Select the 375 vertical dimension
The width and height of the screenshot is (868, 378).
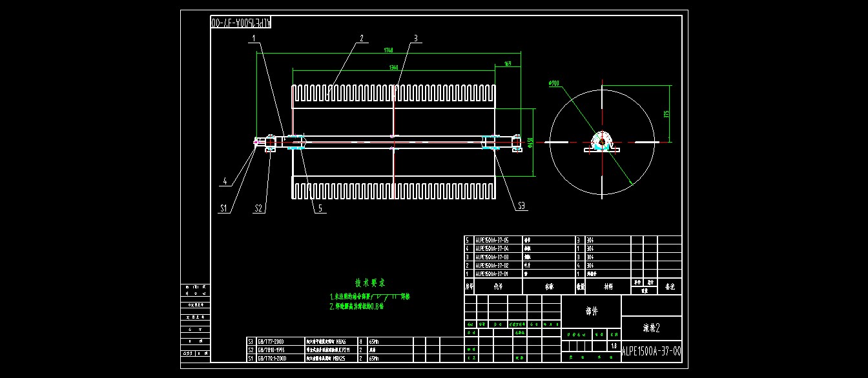pyautogui.click(x=666, y=114)
